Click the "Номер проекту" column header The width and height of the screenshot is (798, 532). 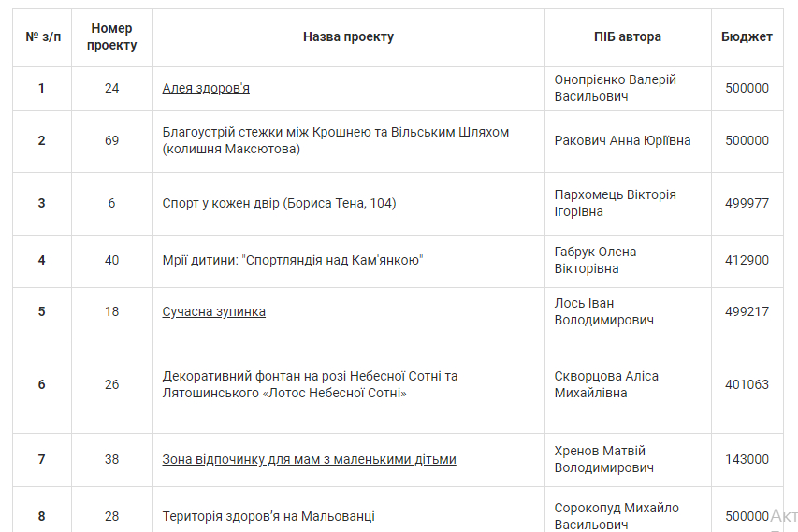click(x=111, y=37)
